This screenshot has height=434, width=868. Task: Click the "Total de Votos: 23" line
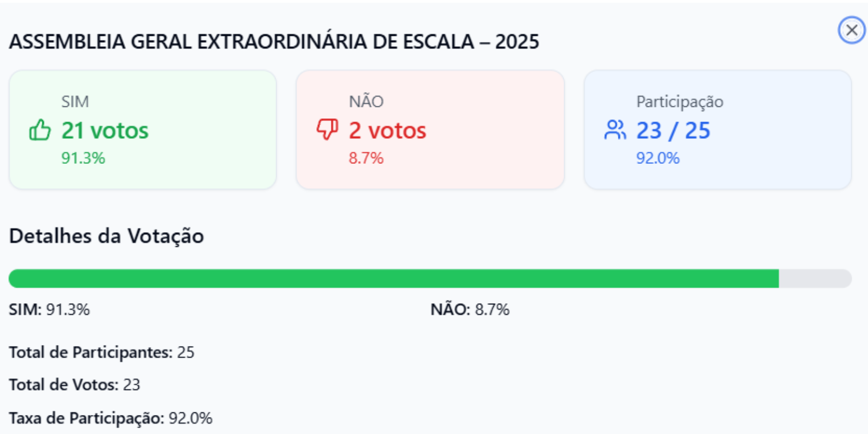coord(74,385)
